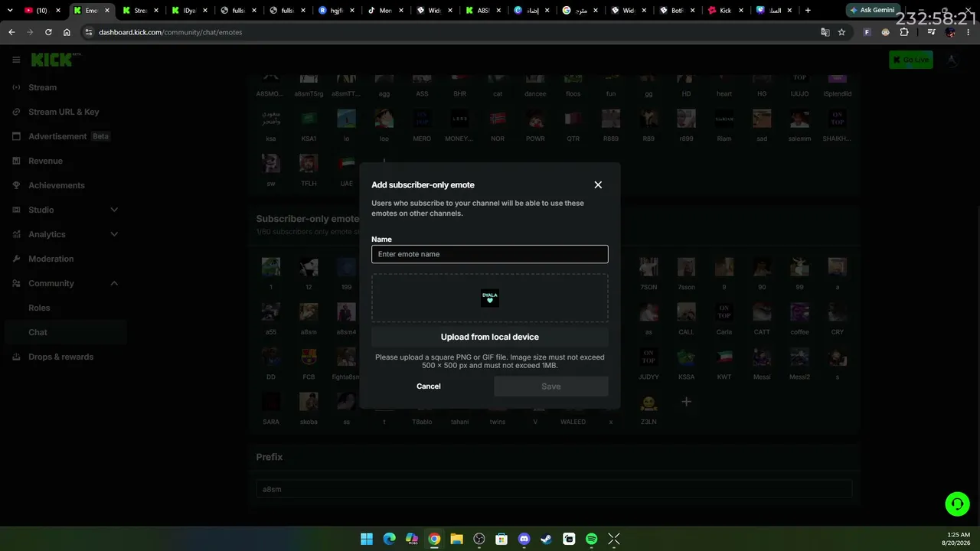This screenshot has height=551, width=980.
Task: Open File Explorer from the taskbar
Action: [457, 539]
